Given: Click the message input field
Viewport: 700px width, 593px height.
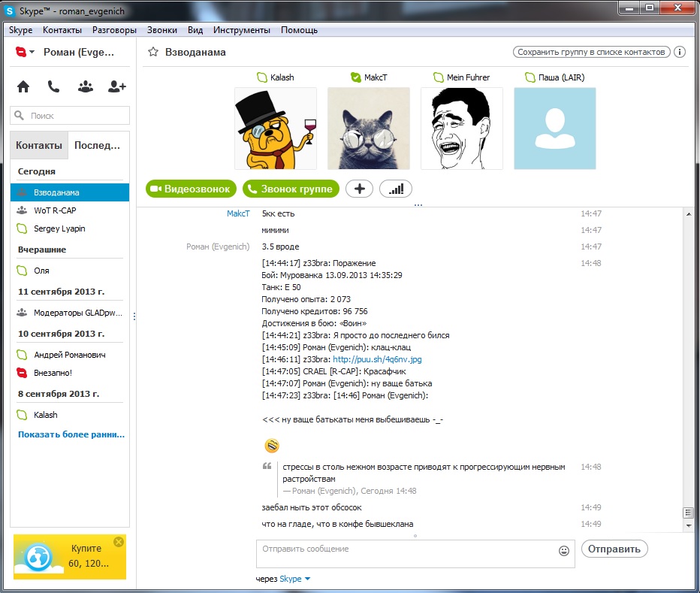Looking at the screenshot, I should 406,555.
